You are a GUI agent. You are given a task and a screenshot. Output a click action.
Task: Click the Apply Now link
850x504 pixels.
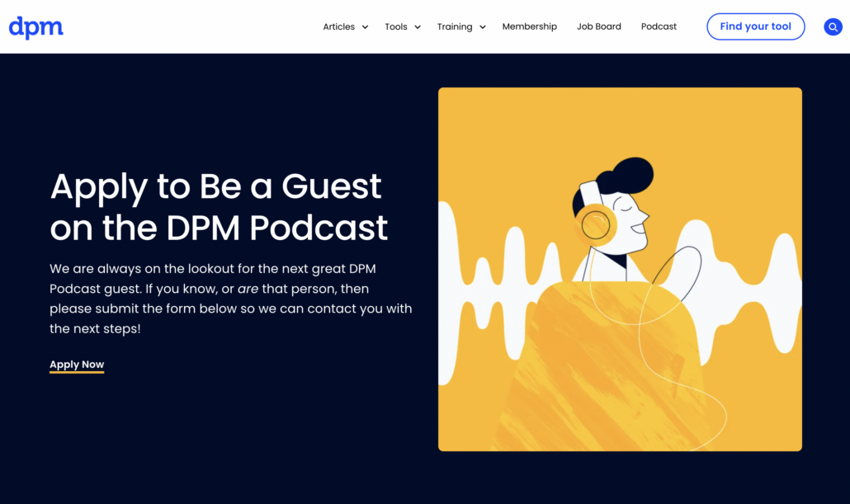point(77,365)
